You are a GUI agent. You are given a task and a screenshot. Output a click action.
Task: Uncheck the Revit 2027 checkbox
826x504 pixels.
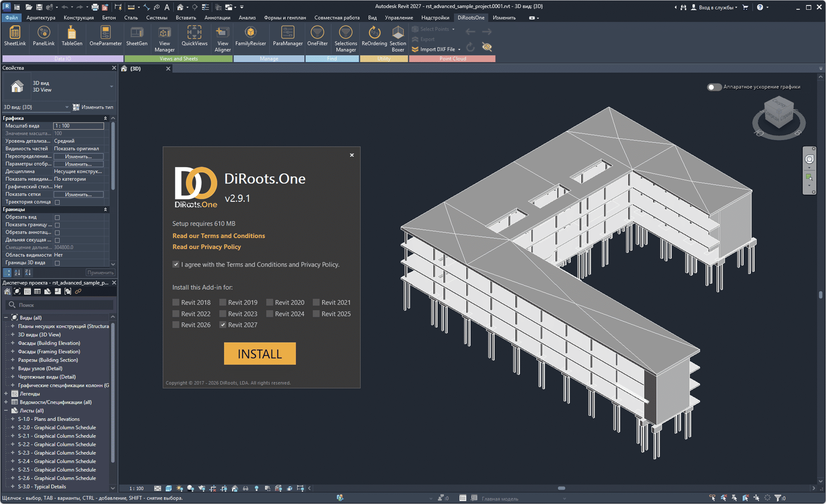click(223, 325)
